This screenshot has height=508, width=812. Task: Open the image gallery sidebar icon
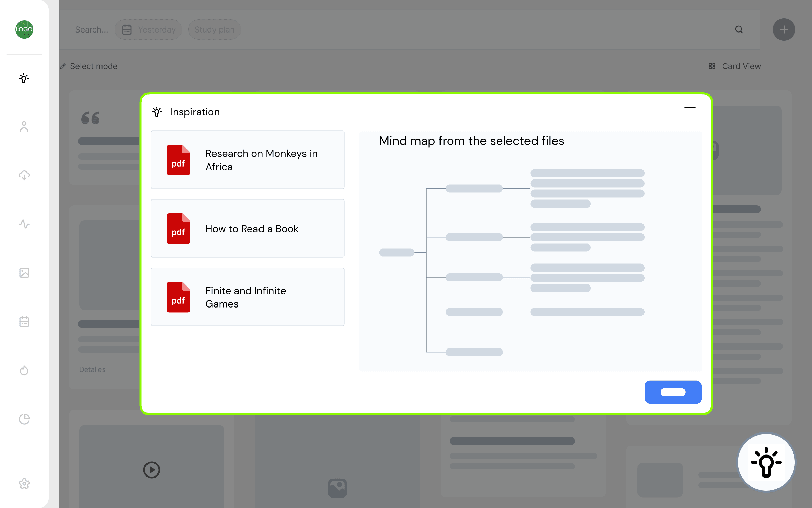(24, 273)
